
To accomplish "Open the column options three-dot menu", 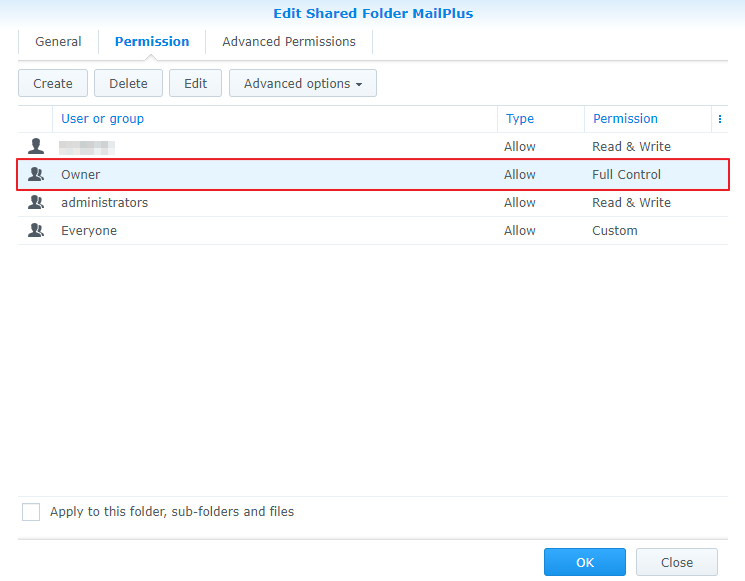I will pyautogui.click(x=720, y=119).
